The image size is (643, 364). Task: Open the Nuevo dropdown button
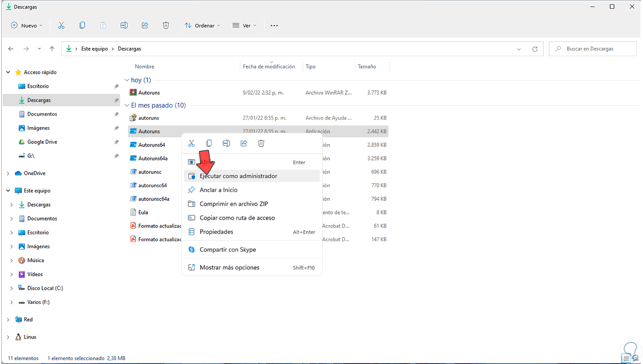27,25
